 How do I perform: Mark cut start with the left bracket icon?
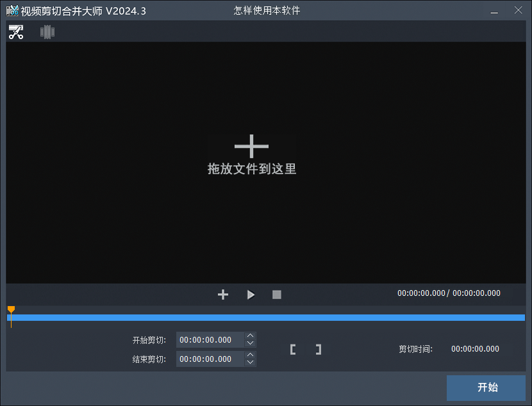pos(293,349)
